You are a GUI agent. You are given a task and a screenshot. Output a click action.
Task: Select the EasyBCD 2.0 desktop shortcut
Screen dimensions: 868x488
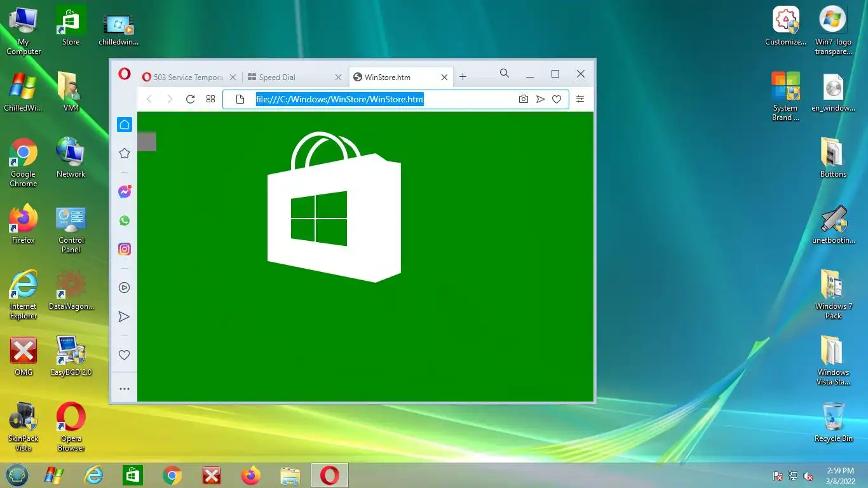click(x=71, y=356)
